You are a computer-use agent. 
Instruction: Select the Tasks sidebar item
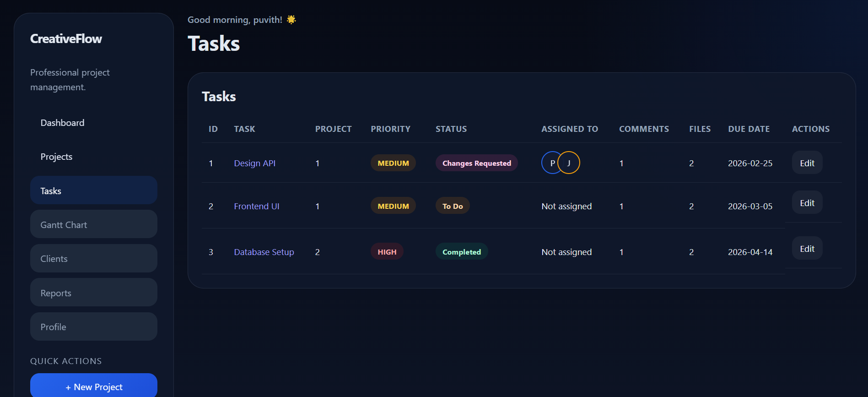point(94,190)
